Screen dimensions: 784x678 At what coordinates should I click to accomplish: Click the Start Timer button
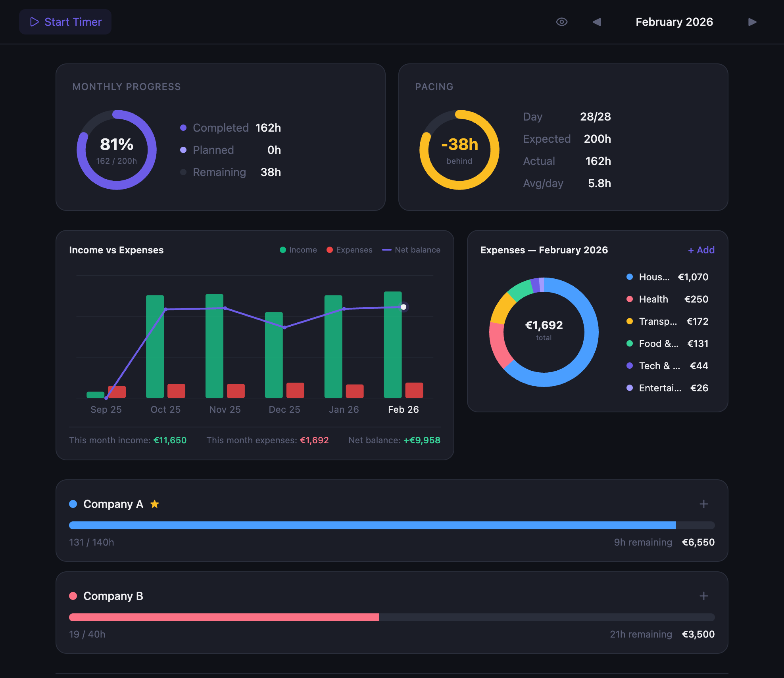tap(65, 22)
